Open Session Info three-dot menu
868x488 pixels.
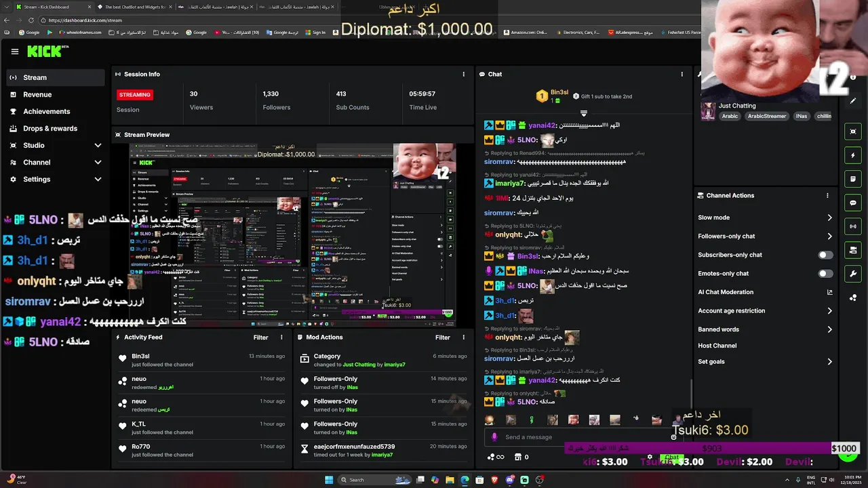click(x=464, y=74)
